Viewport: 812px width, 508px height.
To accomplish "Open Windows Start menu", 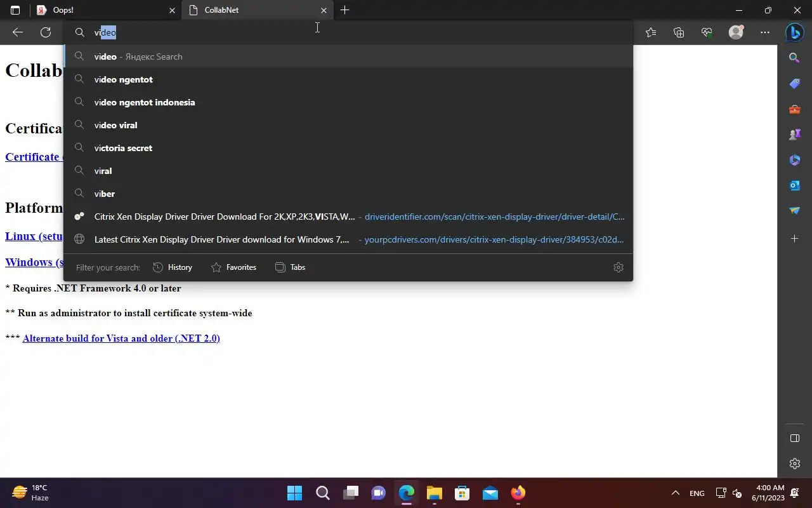I will (294, 493).
